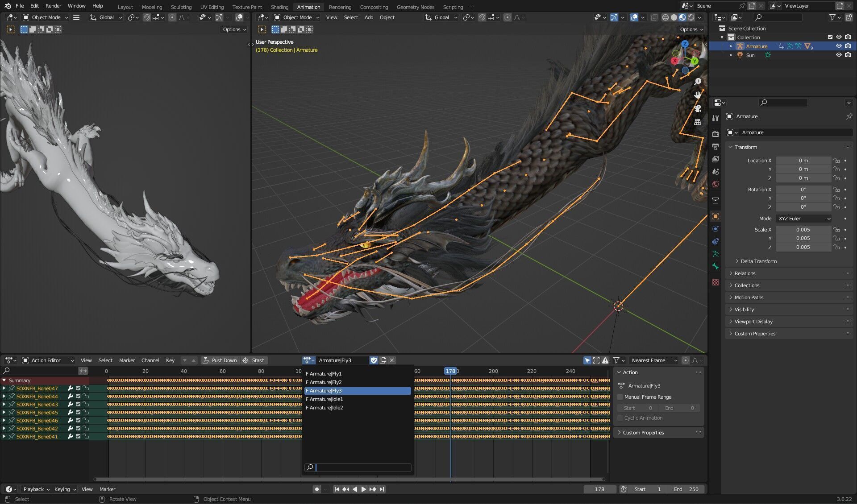857x504 pixels.
Task: Show keyframe errors only warning icon
Action: coord(605,360)
